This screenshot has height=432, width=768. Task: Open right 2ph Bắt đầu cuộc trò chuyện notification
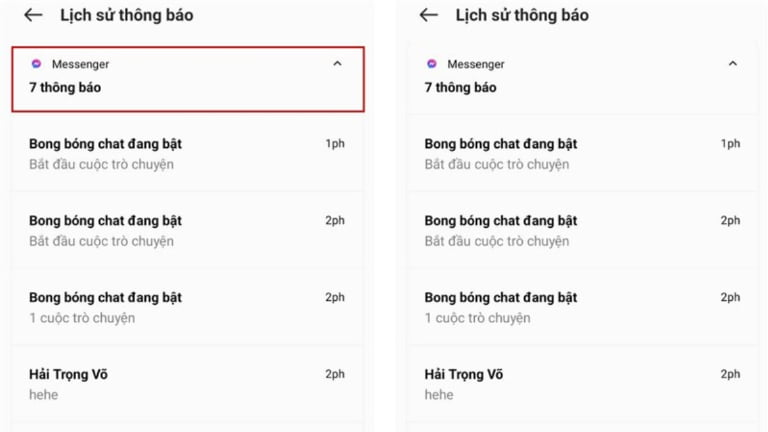point(582,230)
